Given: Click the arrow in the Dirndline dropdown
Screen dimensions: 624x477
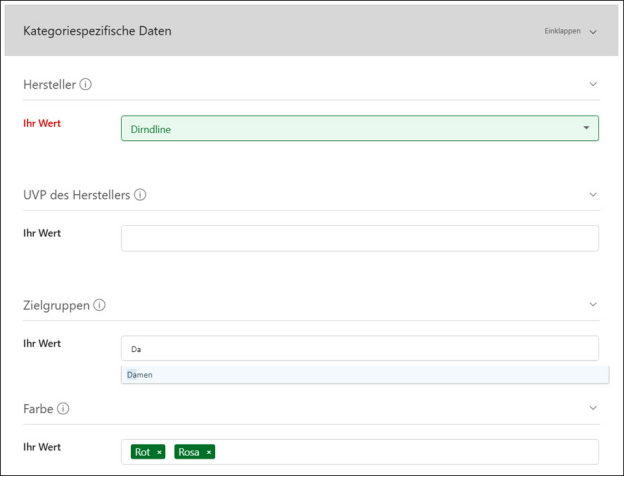Looking at the screenshot, I should [586, 128].
